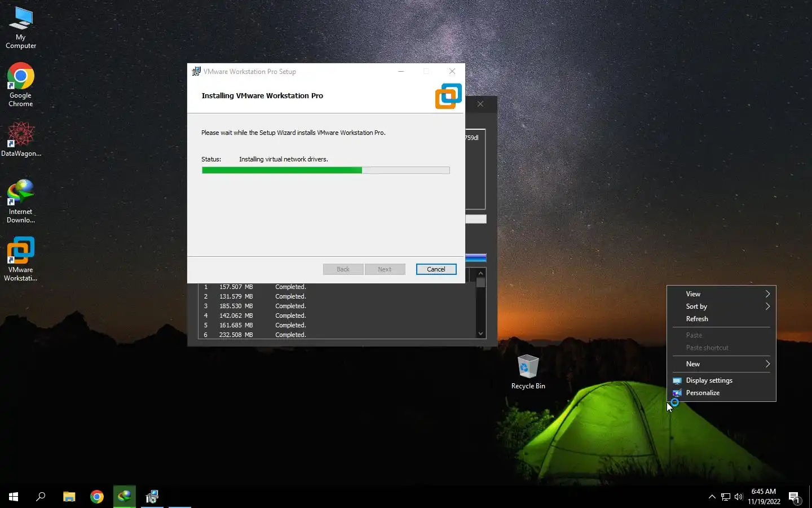Choose Refresh from context menu

pos(721,319)
